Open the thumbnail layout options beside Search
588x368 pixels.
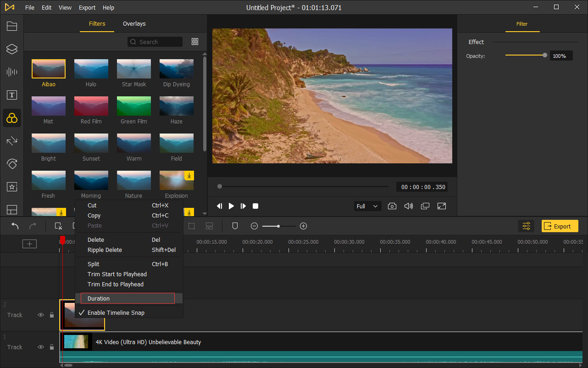point(194,41)
